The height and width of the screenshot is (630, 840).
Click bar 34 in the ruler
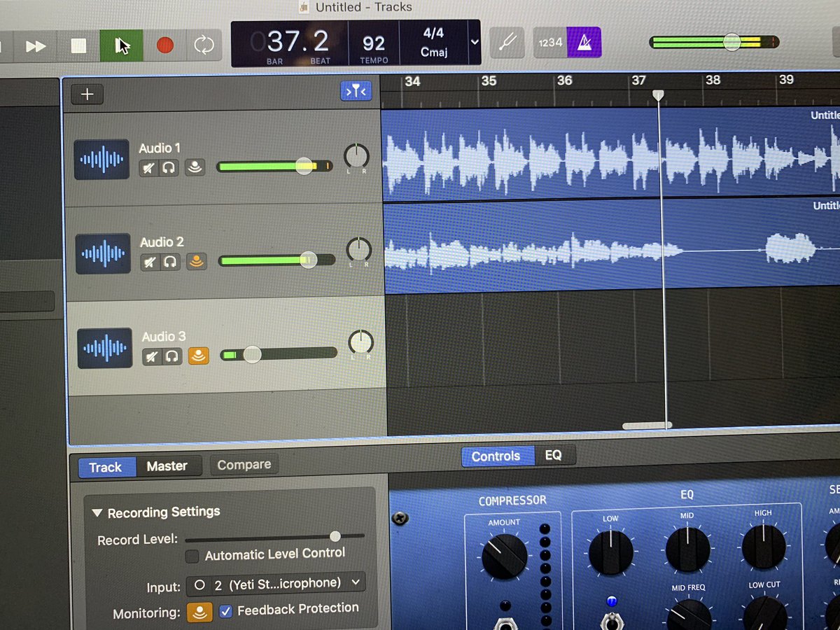click(x=412, y=82)
